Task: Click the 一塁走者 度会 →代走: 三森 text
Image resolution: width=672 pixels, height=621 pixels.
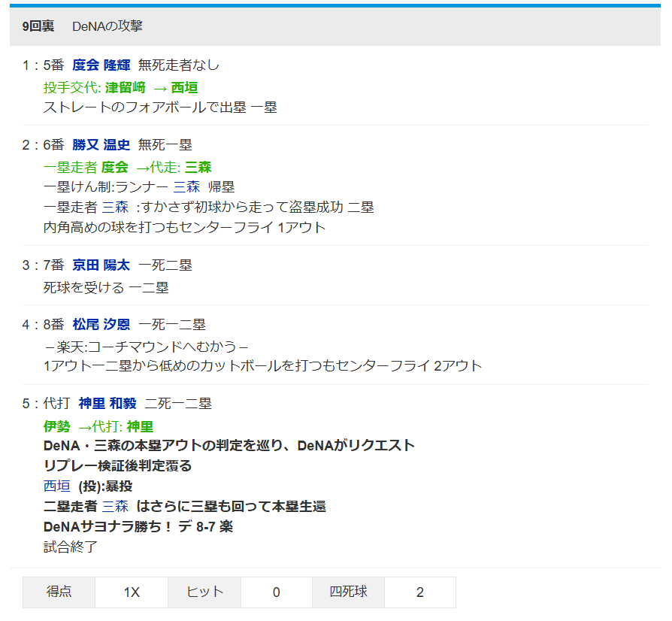Action: coord(128,167)
